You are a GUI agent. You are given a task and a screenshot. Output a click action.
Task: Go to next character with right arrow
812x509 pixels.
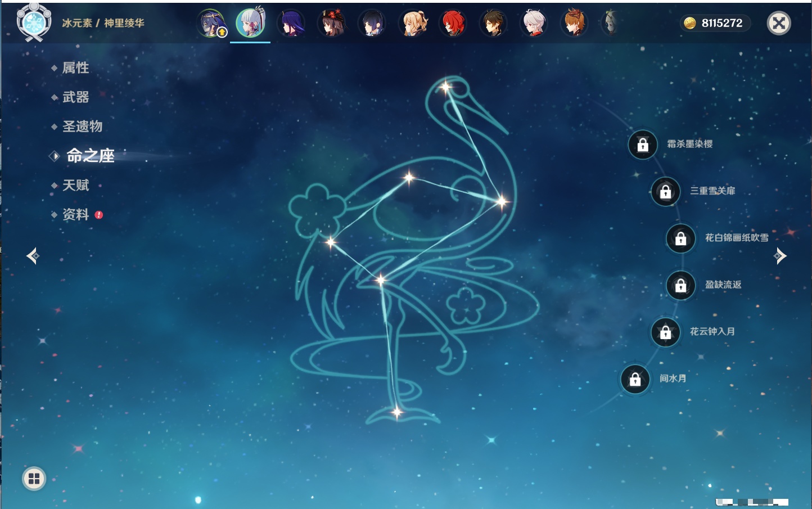click(x=780, y=256)
